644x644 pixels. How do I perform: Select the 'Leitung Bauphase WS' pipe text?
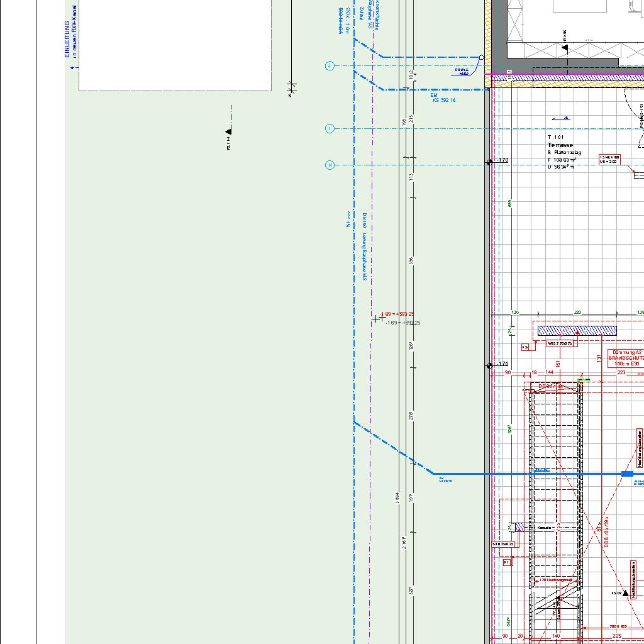(364, 257)
